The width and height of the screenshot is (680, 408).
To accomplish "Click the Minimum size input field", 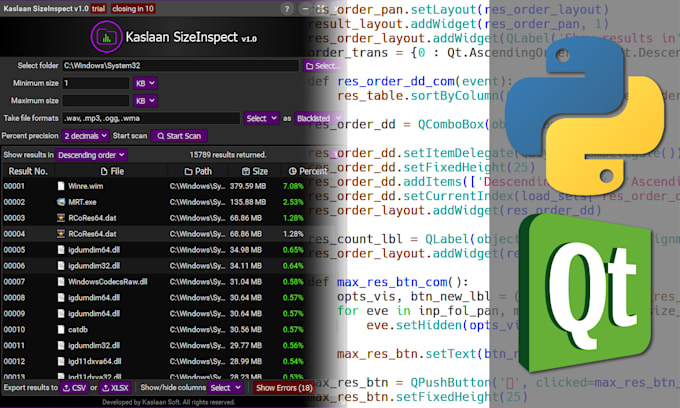I will 96,83.
